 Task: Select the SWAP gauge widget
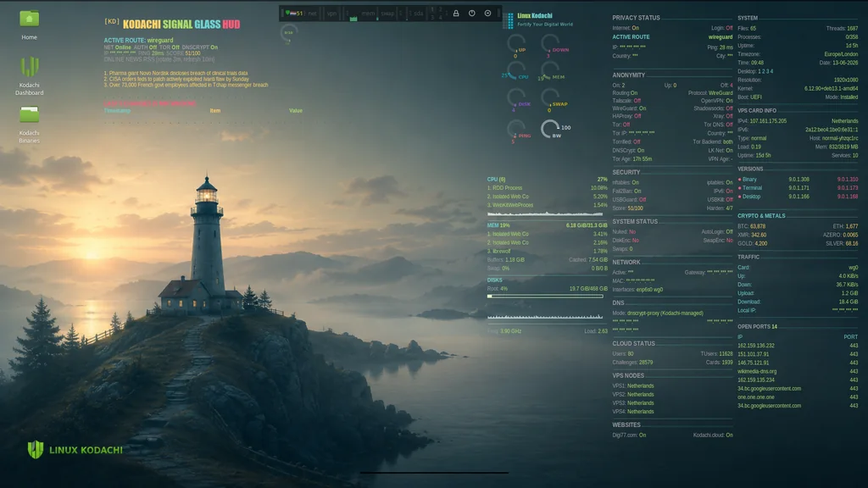[x=554, y=100]
